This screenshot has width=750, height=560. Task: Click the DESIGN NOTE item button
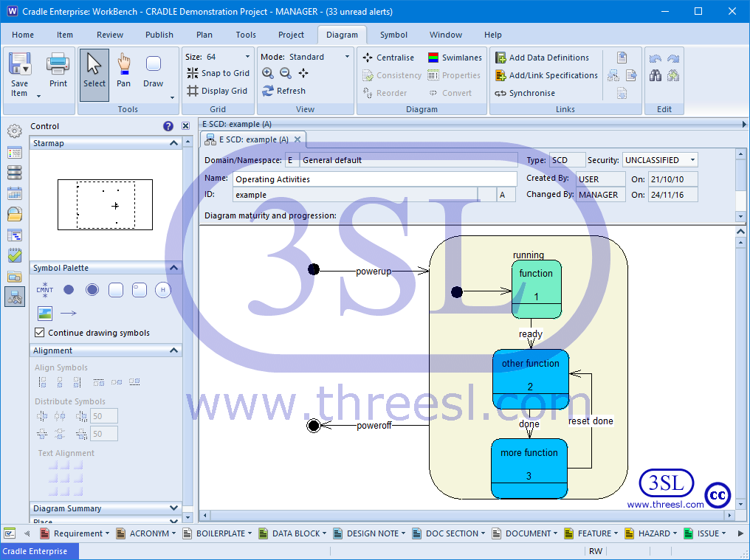click(369, 533)
